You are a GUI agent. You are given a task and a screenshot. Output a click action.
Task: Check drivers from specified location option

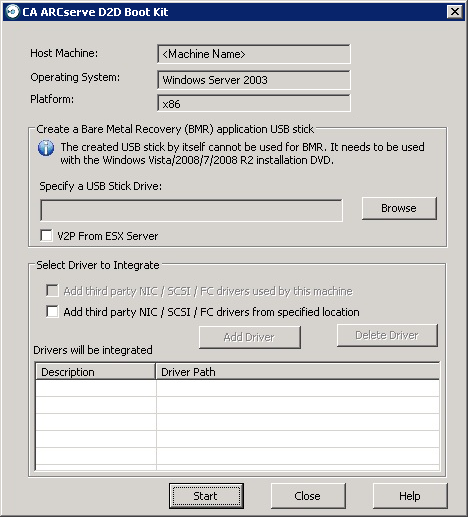click(52, 312)
